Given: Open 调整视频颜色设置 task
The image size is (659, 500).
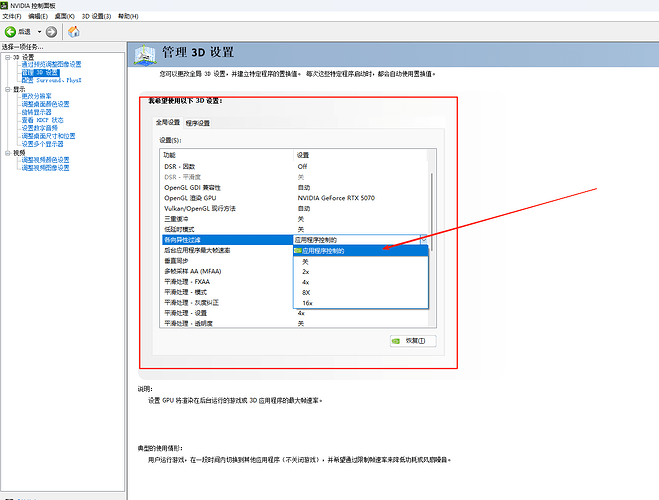Looking at the screenshot, I should [45, 160].
